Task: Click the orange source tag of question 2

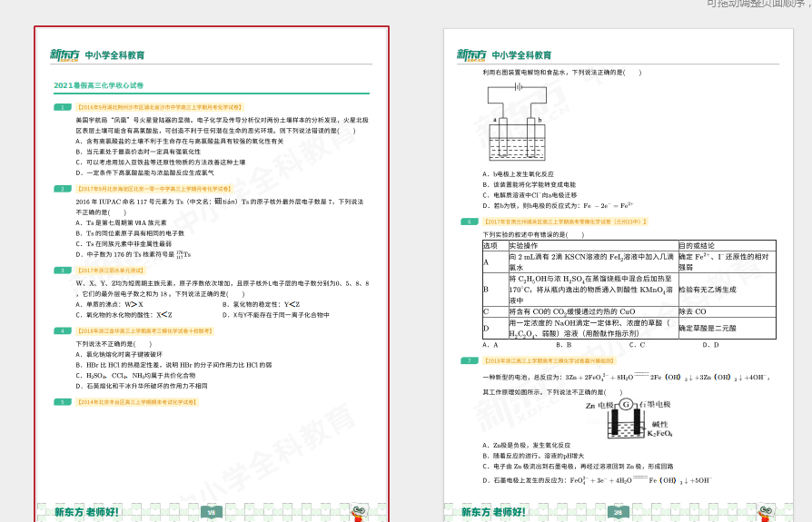Action: (x=154, y=189)
